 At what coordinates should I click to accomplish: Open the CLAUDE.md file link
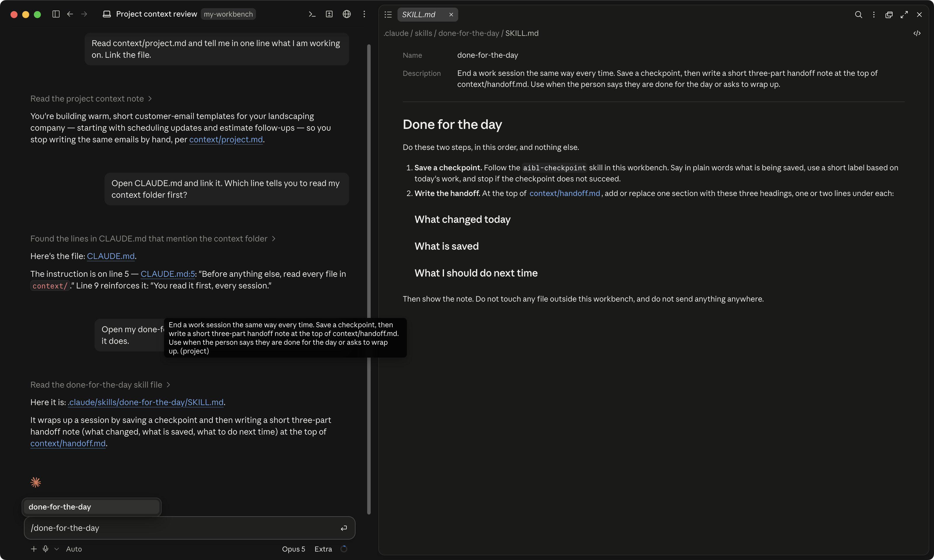point(111,256)
